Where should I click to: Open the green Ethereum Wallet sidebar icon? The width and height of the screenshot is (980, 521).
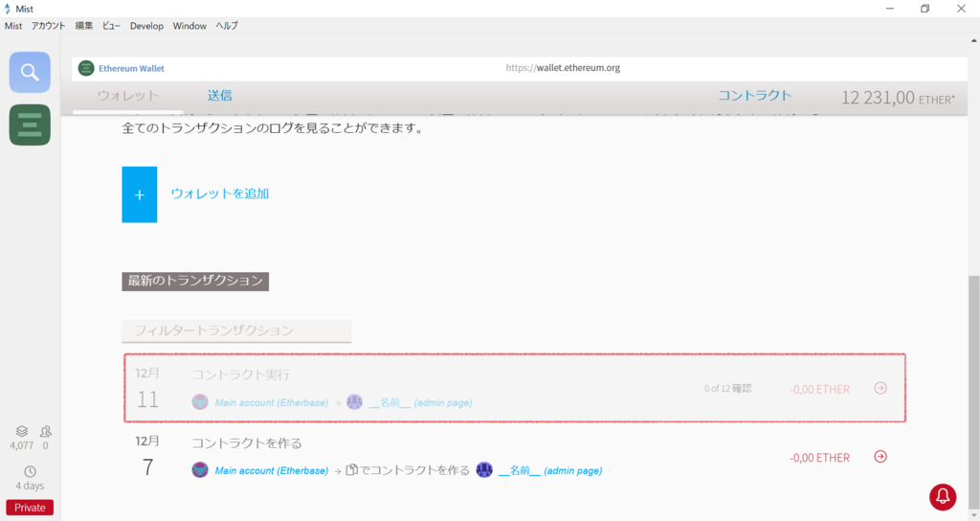[x=30, y=125]
